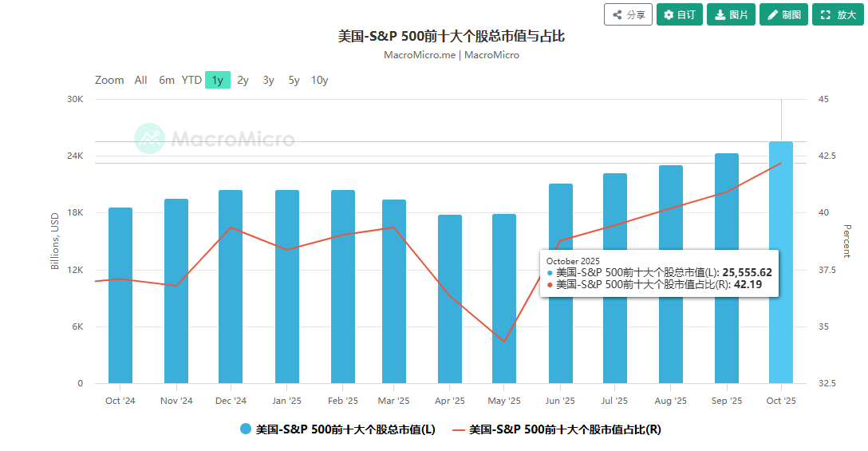Click the 制图 label to create a chart

(791, 15)
